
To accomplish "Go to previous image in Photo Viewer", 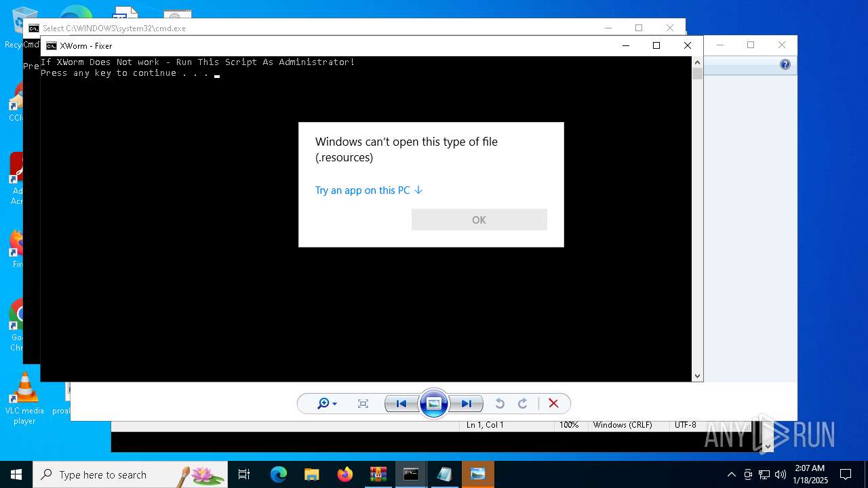I will 401,403.
